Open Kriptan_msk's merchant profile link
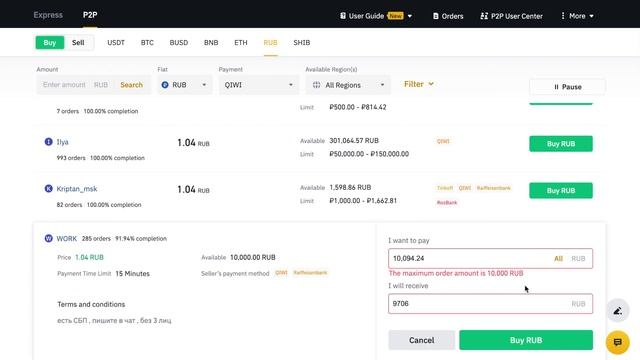640x360 pixels. 77,189
